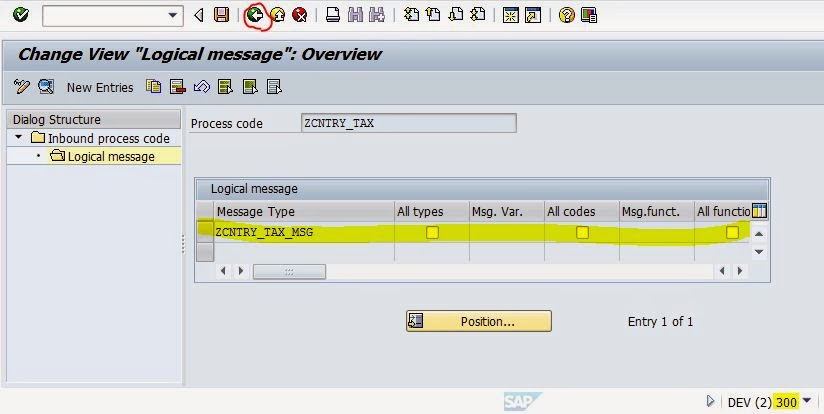Image resolution: width=824 pixels, height=414 pixels.
Task: Go to Previous Page icon
Action: tap(433, 15)
